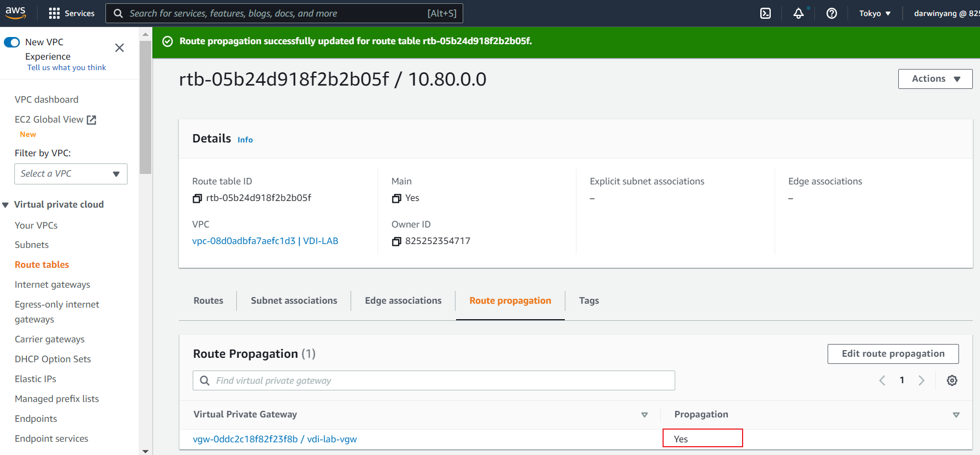This screenshot has width=980, height=455.
Task: Change the Tokyo region selector
Action: [x=875, y=13]
